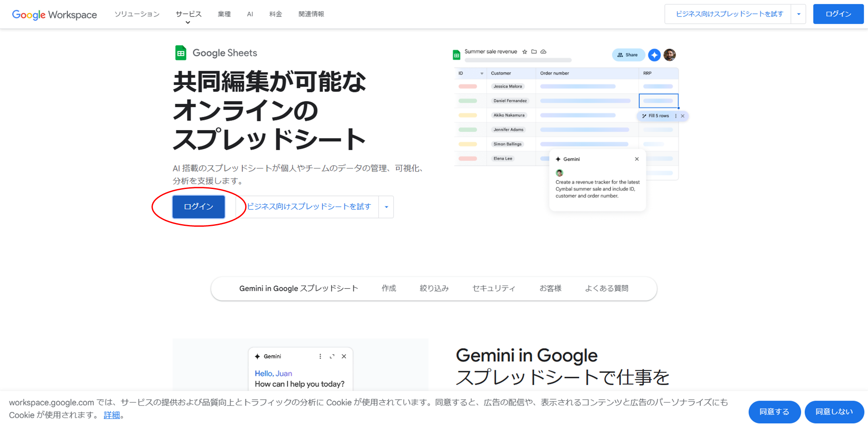
Task: Click the Jessica Malora customer chip
Action: click(x=508, y=86)
